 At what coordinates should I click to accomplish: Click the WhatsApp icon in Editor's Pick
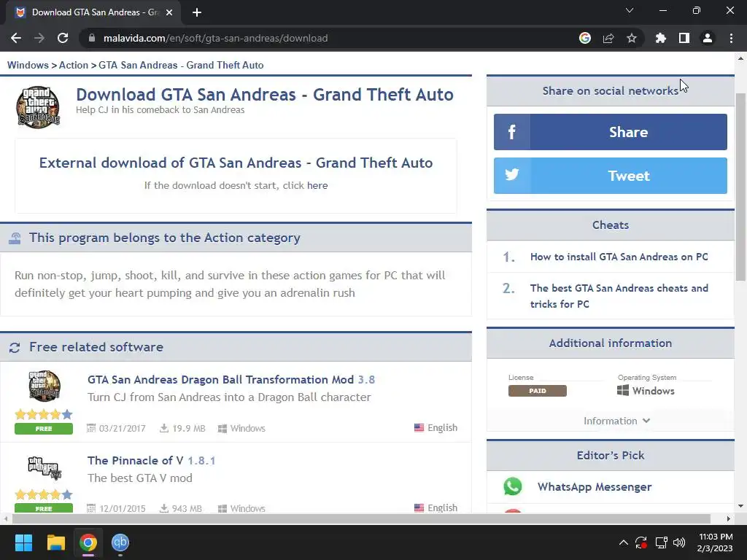coord(513,486)
